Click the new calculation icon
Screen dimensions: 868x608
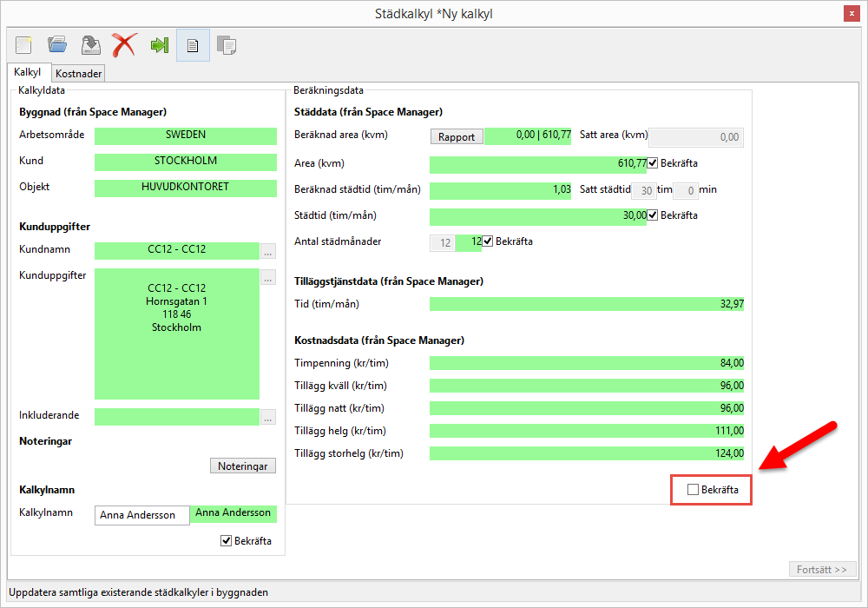pos(23,45)
